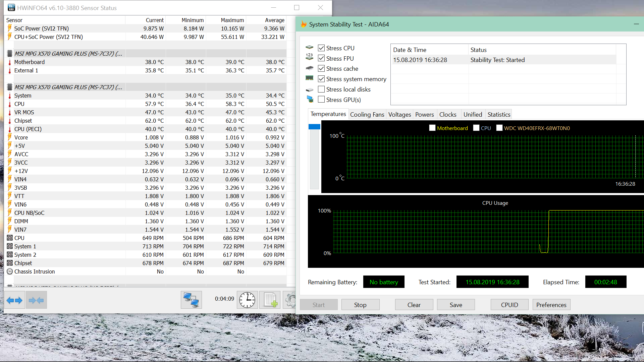Toggle the WDC WD40EFRX graph checkbox

pos(499,128)
